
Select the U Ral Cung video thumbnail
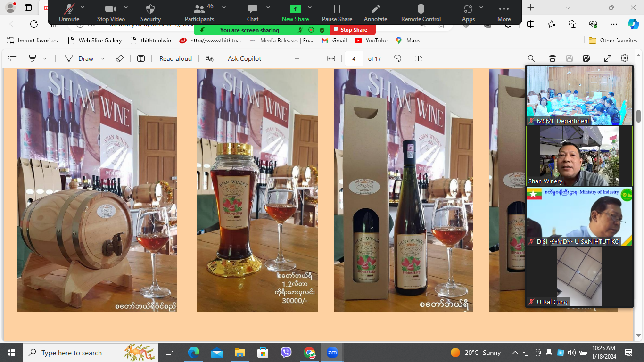coord(579,277)
